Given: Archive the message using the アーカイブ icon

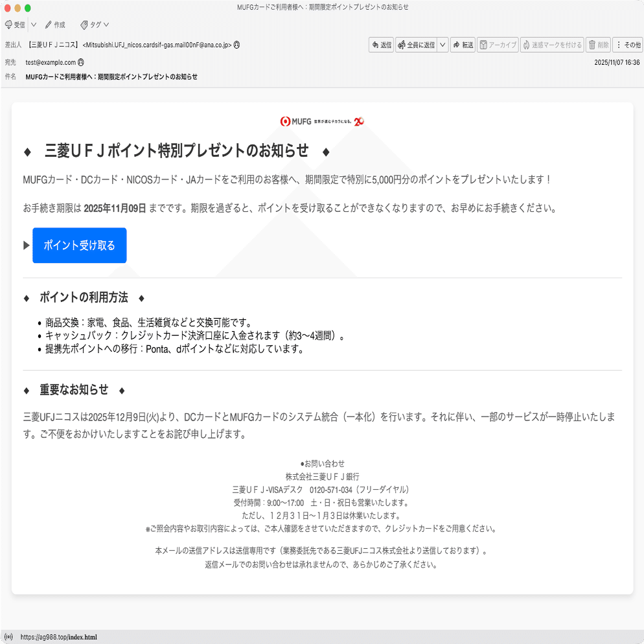Looking at the screenshot, I should tap(498, 45).
